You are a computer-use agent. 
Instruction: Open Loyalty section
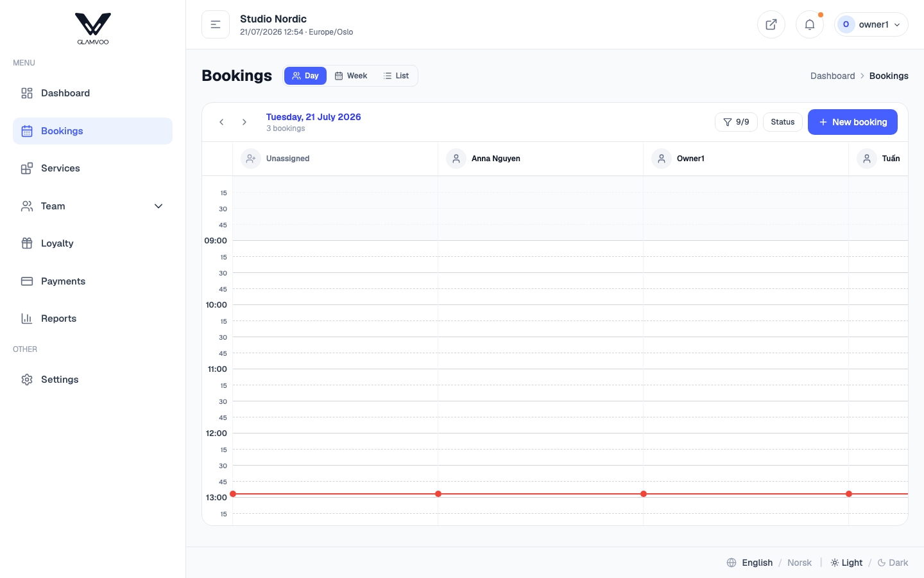92,243
